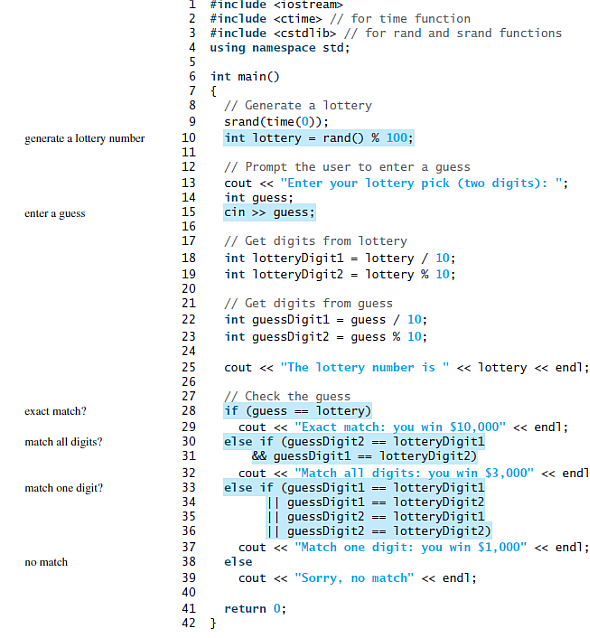Click the 'match one digit?' side label
Image resolution: width=590 pixels, height=638 pixels.
coord(64,488)
